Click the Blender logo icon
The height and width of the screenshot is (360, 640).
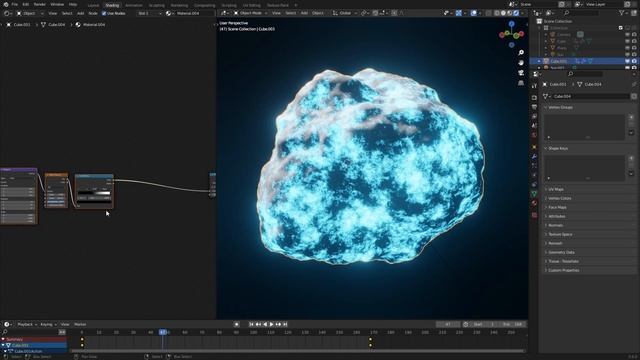tap(5, 4)
